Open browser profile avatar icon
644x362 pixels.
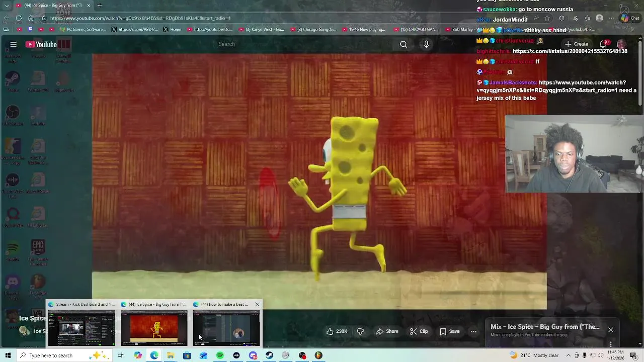[599, 18]
